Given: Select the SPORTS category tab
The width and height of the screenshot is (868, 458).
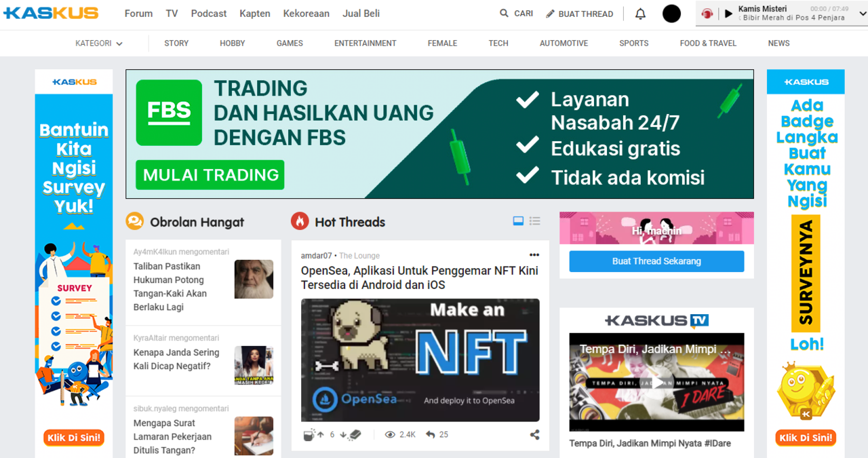Looking at the screenshot, I should pyautogui.click(x=634, y=43).
